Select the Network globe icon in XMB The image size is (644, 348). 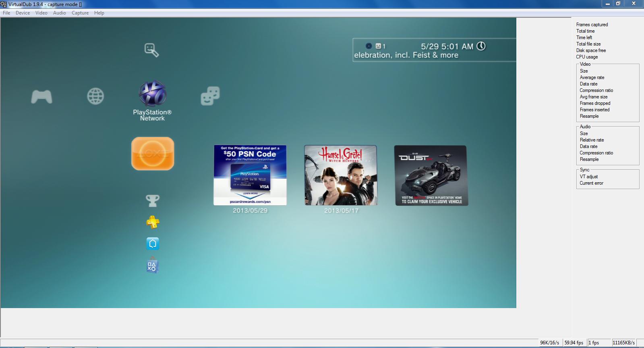(95, 96)
